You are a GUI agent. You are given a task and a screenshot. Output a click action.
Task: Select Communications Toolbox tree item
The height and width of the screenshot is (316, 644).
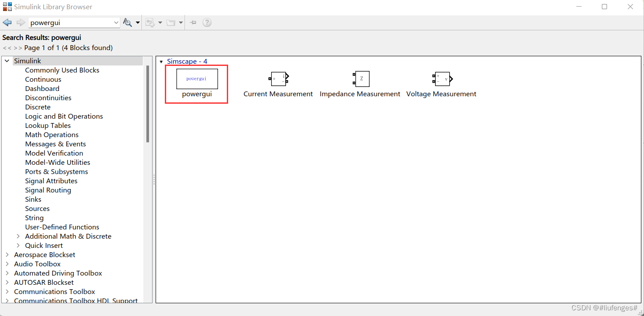[x=55, y=292]
